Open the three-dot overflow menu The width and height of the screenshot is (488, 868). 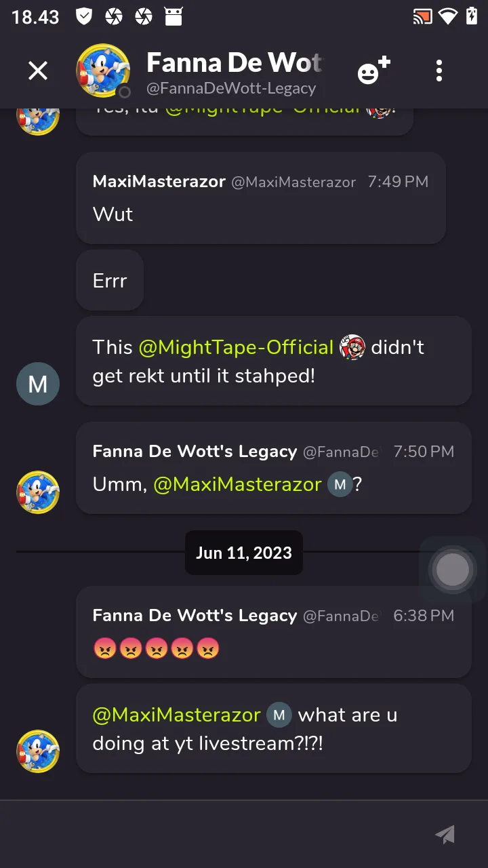pyautogui.click(x=439, y=71)
